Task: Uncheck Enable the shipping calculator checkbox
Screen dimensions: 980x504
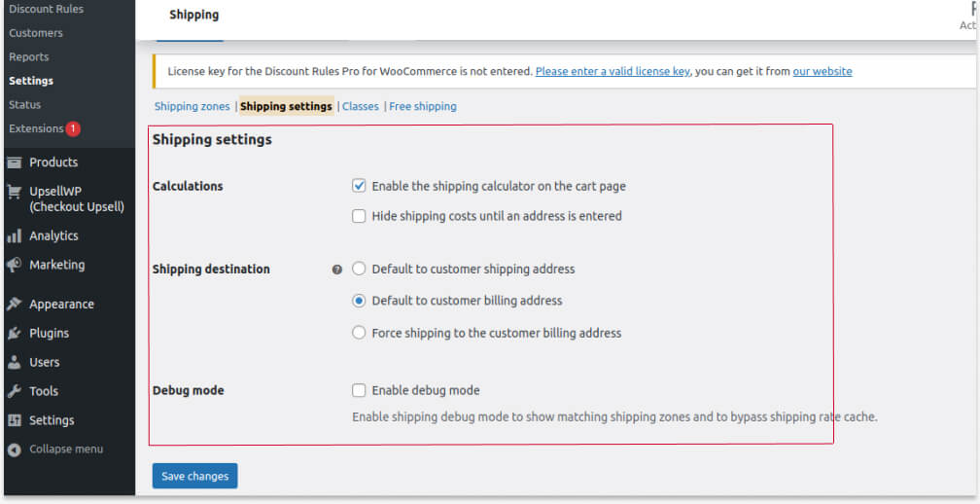Action: [x=359, y=186]
